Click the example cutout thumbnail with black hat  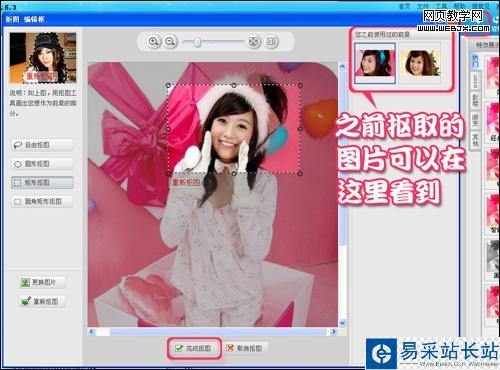click(x=43, y=58)
